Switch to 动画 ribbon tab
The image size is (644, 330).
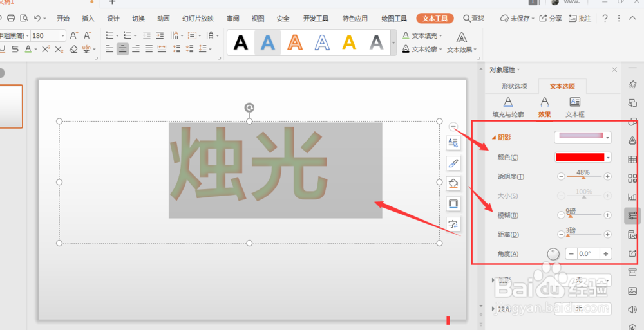point(164,19)
